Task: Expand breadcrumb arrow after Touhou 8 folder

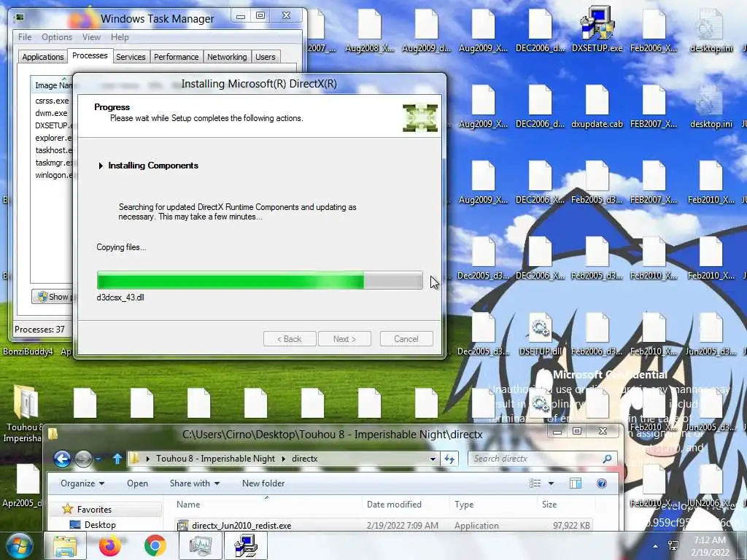Action: click(x=284, y=459)
